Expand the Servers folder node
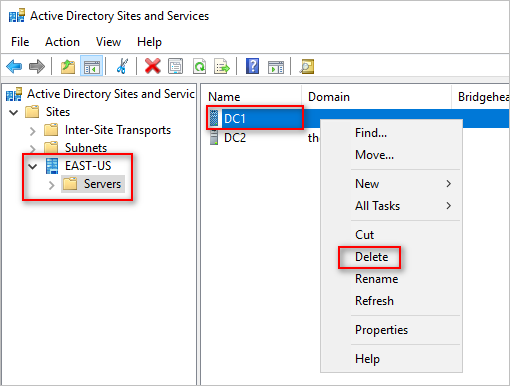510x386 pixels. coord(51,185)
